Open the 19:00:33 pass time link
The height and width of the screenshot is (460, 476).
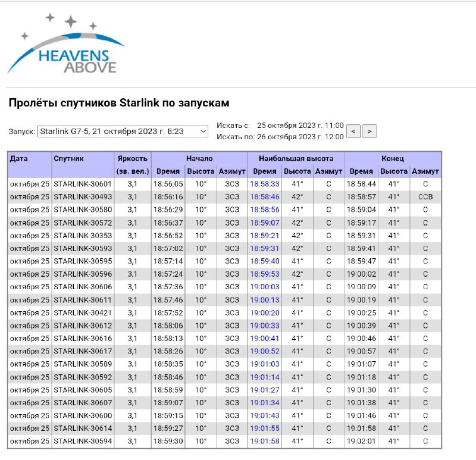coord(265,326)
